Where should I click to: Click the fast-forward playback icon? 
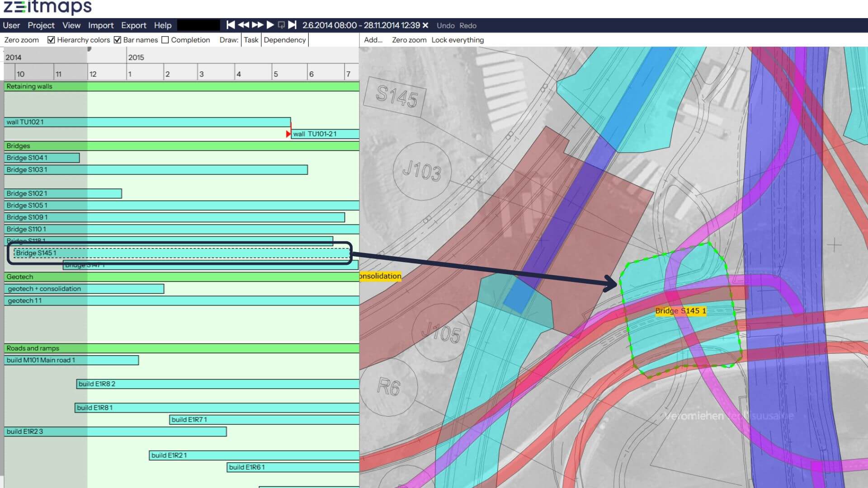258,25
